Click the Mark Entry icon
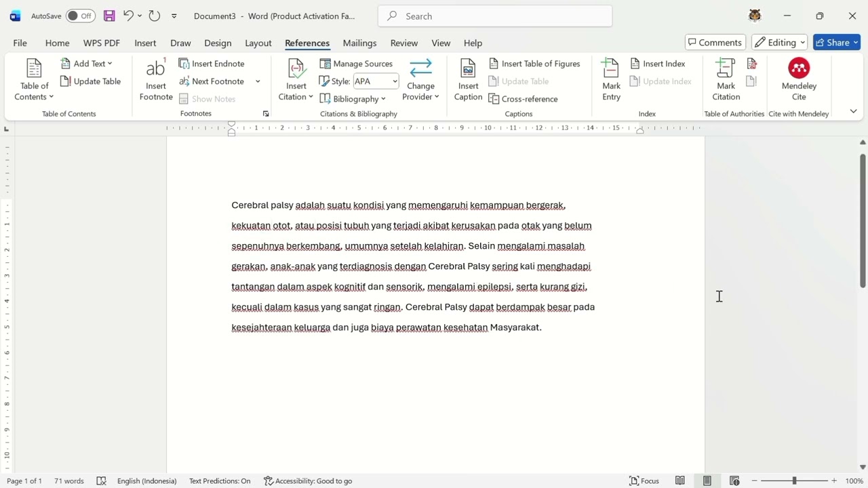 [x=611, y=80]
